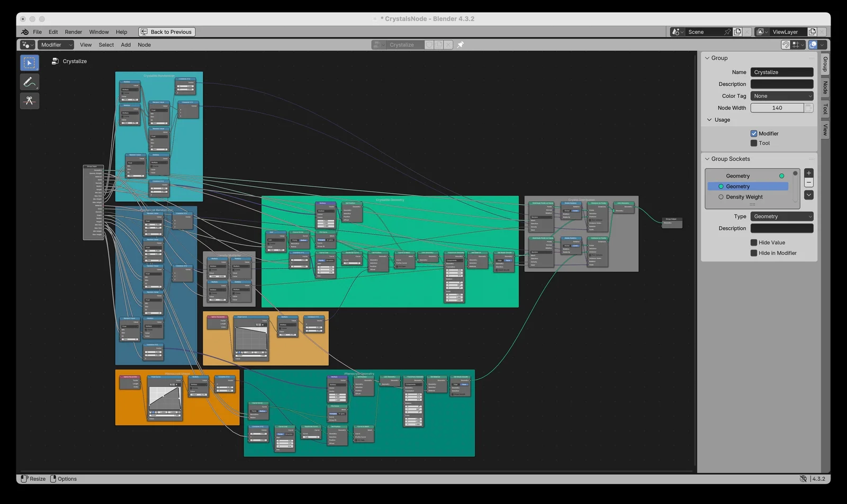The height and width of the screenshot is (504, 847).
Task: Click the Back to Previous button
Action: pos(166,32)
